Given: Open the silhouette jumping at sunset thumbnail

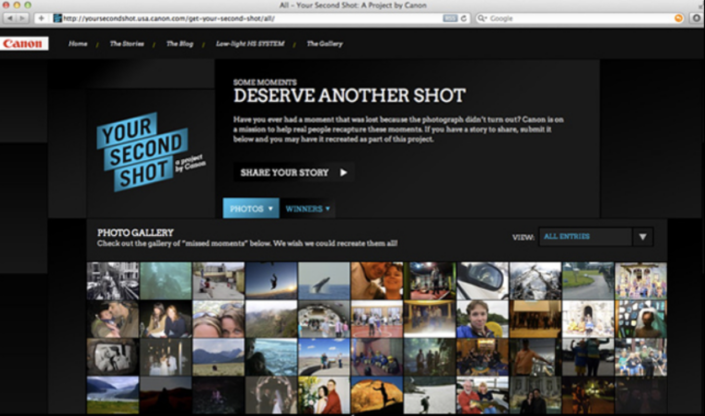Looking at the screenshot, I should coord(271,281).
